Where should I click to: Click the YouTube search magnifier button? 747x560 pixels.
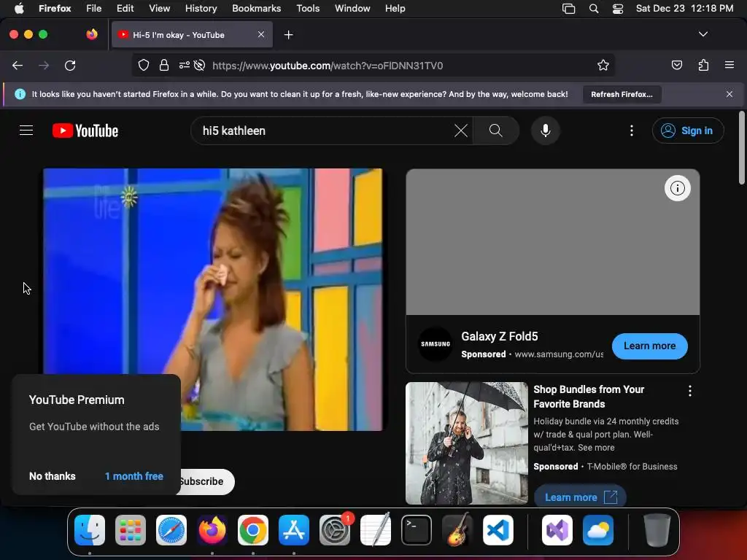point(496,131)
